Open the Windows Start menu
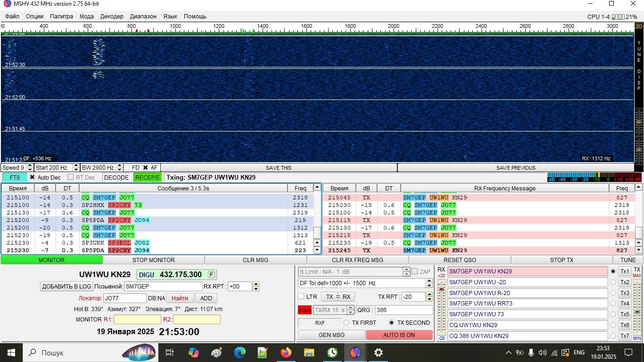Screen dimensions: 644x362 pos(11,353)
